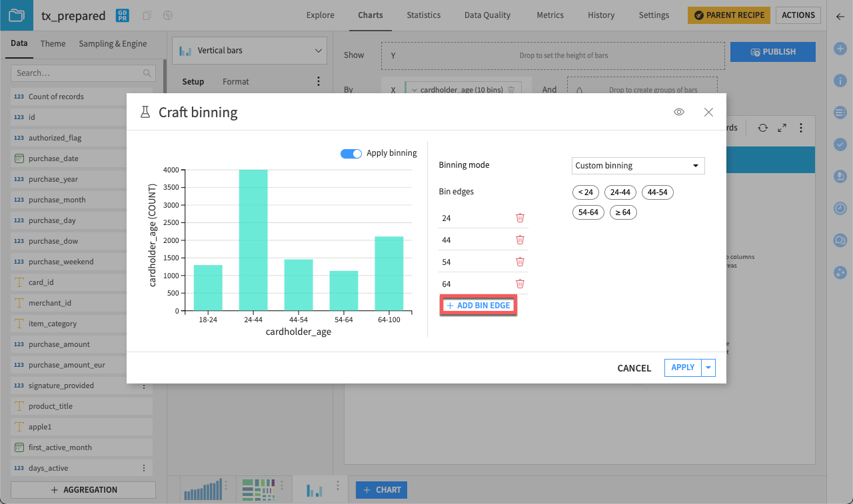Select the Theme tab in left panel
This screenshot has width=853, height=504.
coord(53,43)
